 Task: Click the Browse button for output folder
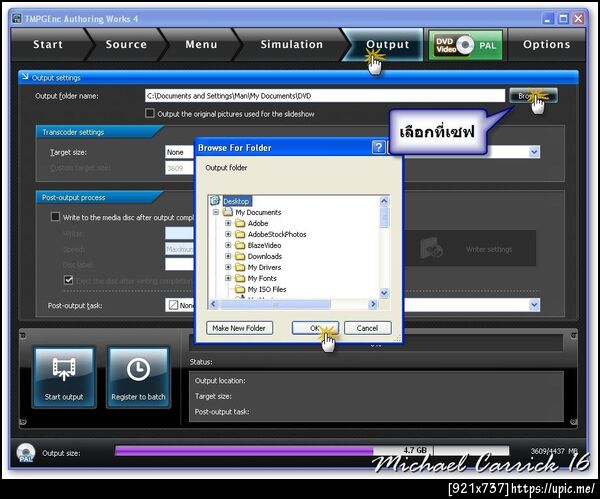coord(533,96)
